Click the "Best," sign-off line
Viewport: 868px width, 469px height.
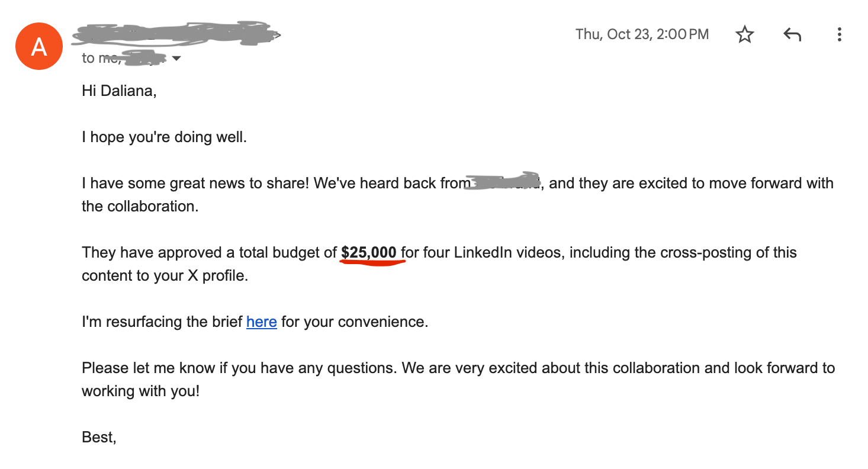pyautogui.click(x=99, y=437)
